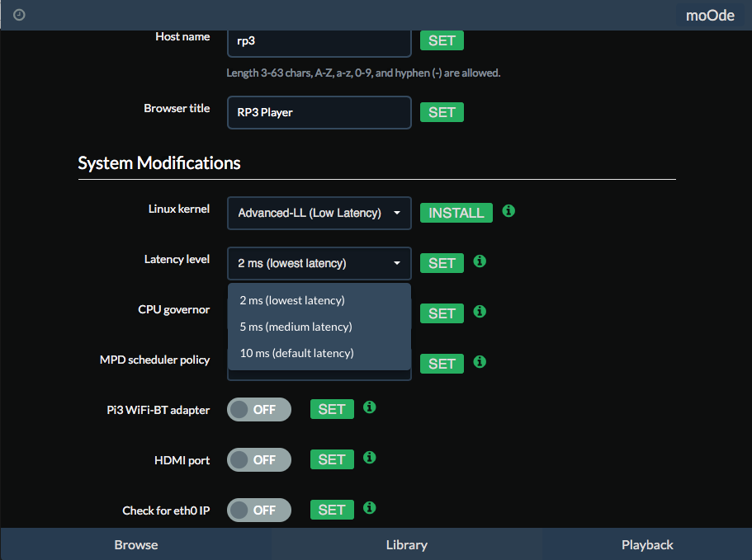Collapse the Latency level dropdown
Viewport: 752px width, 560px height.
pos(319,263)
